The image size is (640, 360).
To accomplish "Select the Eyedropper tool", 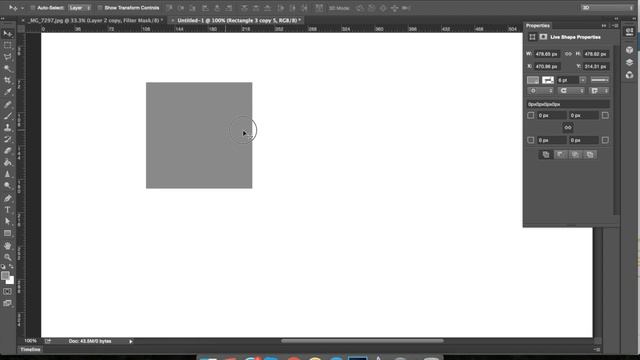I will point(8,92).
